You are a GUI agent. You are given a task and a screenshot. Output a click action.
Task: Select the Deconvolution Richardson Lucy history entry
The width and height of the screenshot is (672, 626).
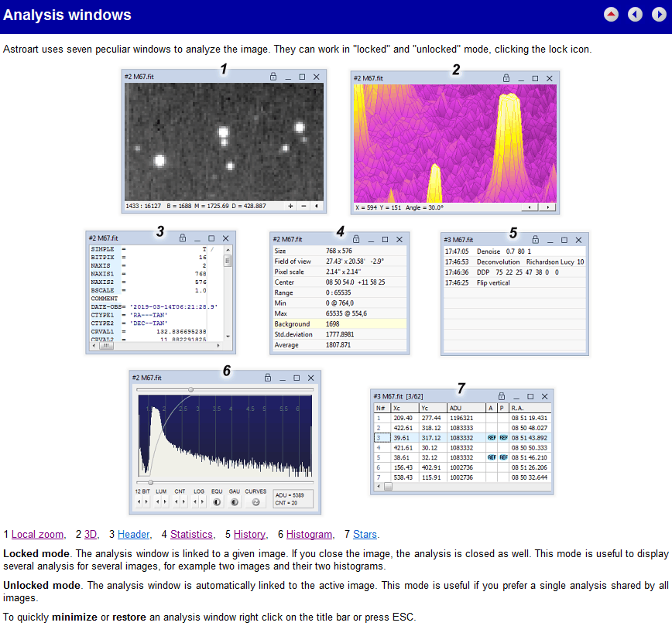pyautogui.click(x=515, y=262)
